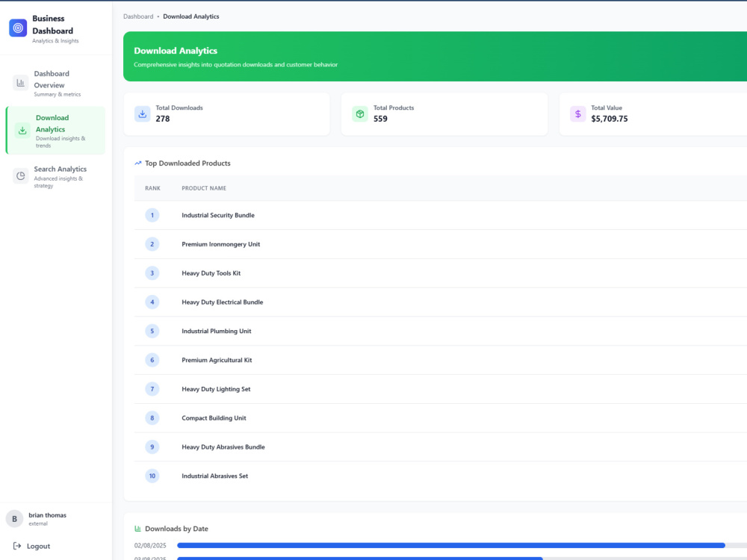Click the brian thomas user name
Image resolution: width=747 pixels, height=560 pixels.
pos(47,515)
